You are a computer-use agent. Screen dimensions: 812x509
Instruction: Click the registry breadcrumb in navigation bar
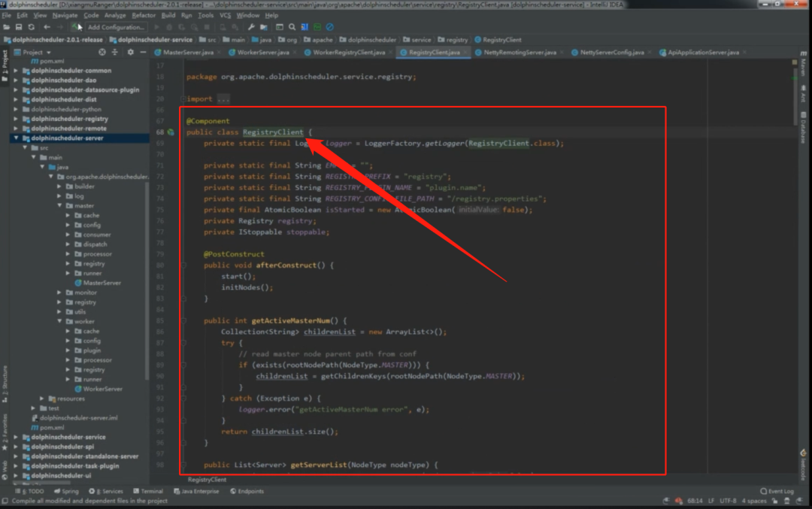click(x=456, y=40)
